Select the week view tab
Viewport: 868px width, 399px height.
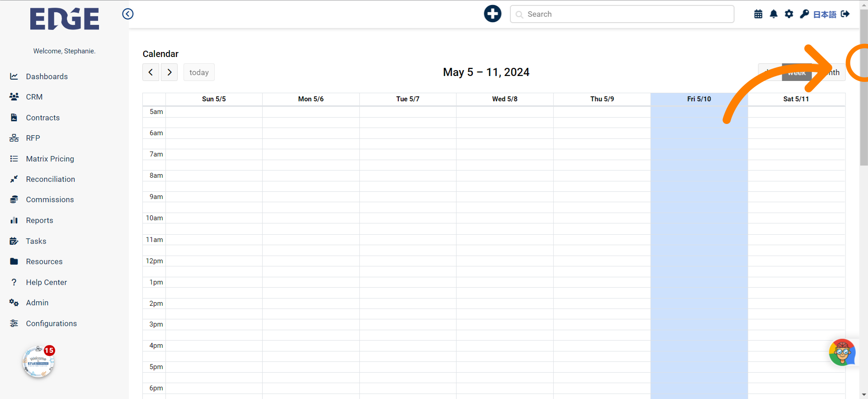pyautogui.click(x=797, y=72)
